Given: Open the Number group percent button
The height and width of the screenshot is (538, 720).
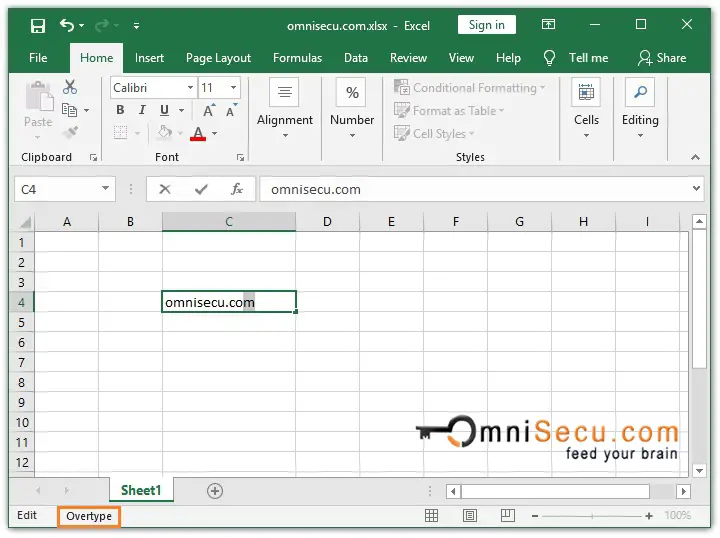Looking at the screenshot, I should (352, 109).
